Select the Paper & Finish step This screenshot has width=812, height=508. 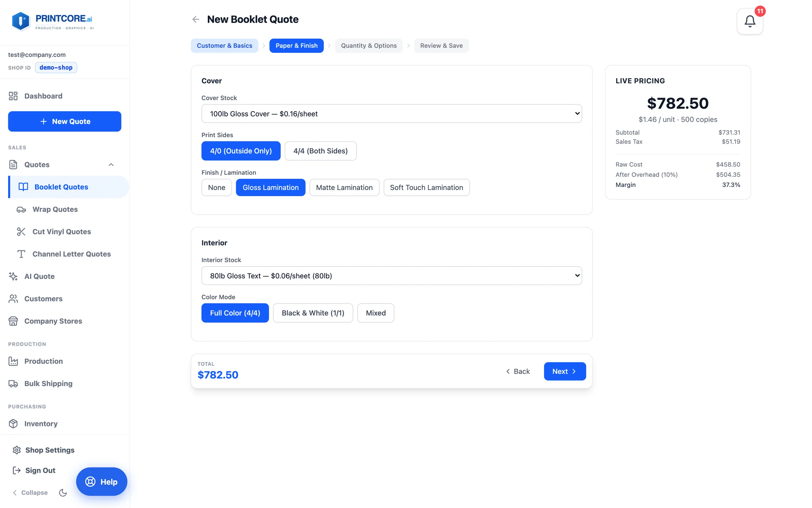(297, 46)
